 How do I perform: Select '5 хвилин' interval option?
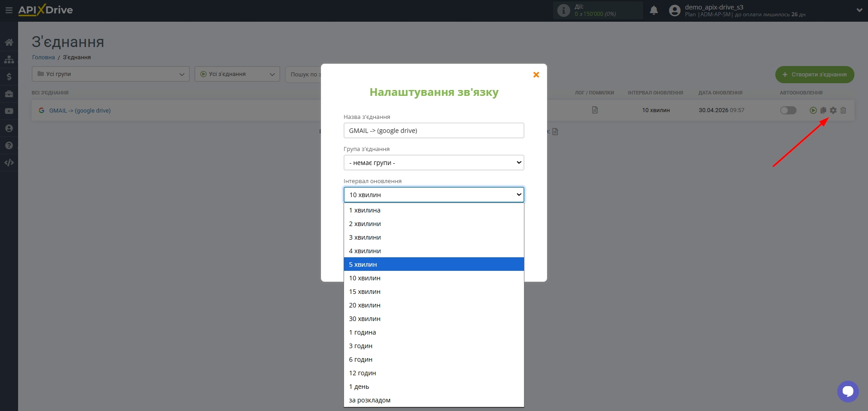pos(434,265)
